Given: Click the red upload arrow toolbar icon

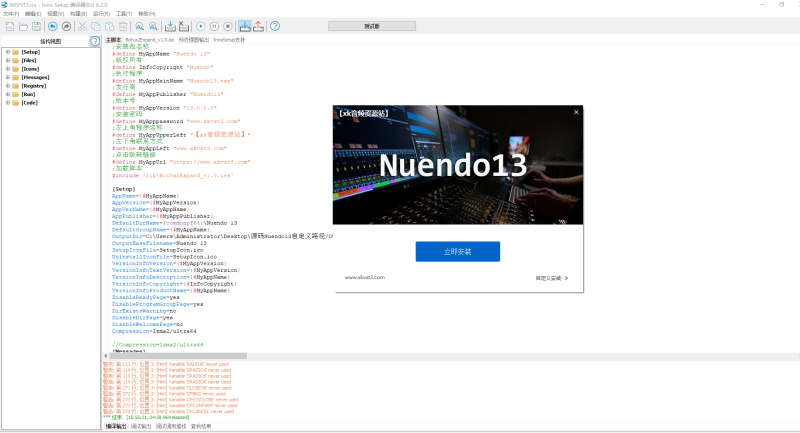Looking at the screenshot, I should pos(259,27).
